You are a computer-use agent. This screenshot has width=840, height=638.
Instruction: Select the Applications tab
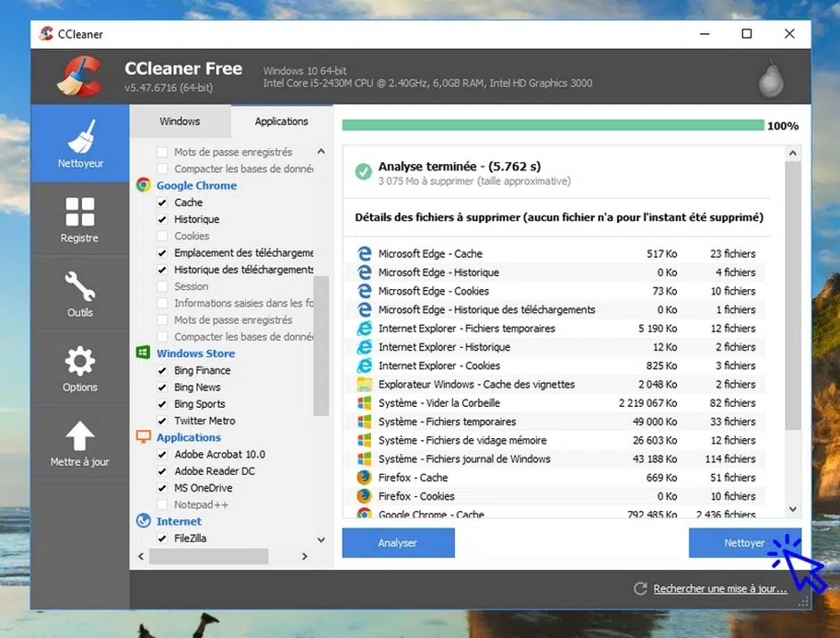(281, 121)
